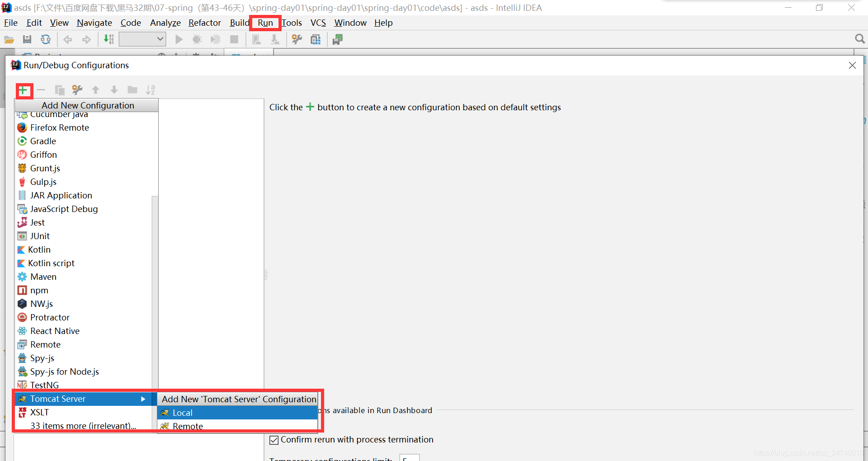Select Remote Tomcat Server configuration
The width and height of the screenshot is (868, 461).
click(237, 426)
